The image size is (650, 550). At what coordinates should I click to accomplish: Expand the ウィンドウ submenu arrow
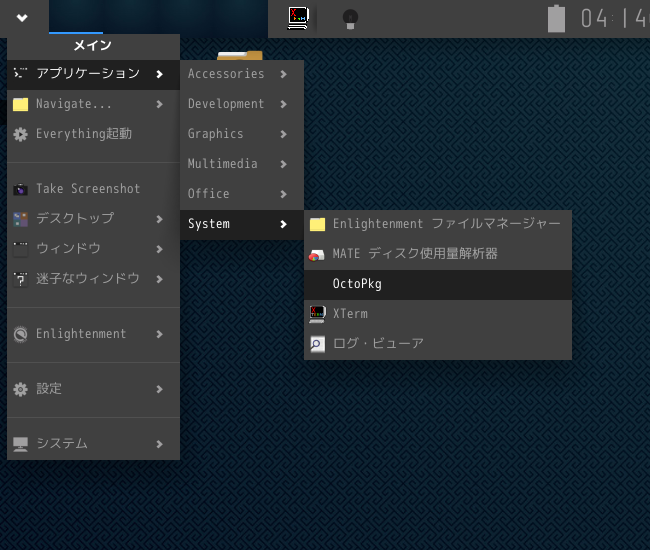pos(160,249)
